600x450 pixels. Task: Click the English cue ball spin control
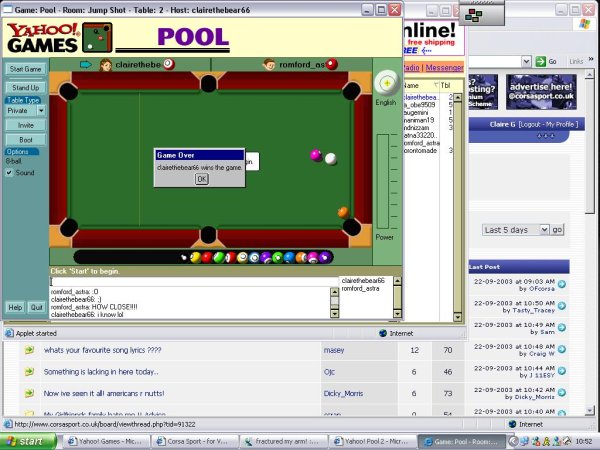(x=386, y=83)
